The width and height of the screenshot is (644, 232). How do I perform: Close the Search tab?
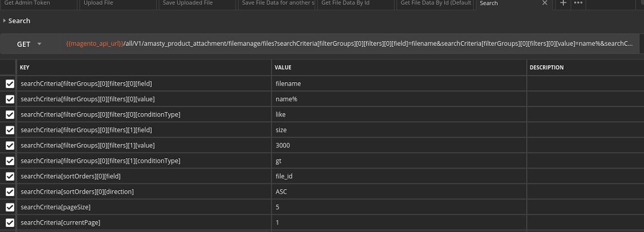click(544, 3)
